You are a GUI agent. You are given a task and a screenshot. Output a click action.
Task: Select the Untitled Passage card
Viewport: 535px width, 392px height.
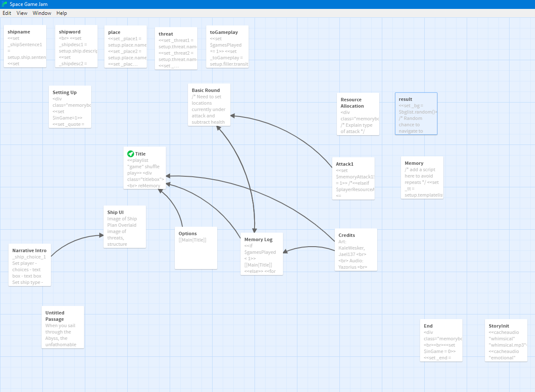63,327
